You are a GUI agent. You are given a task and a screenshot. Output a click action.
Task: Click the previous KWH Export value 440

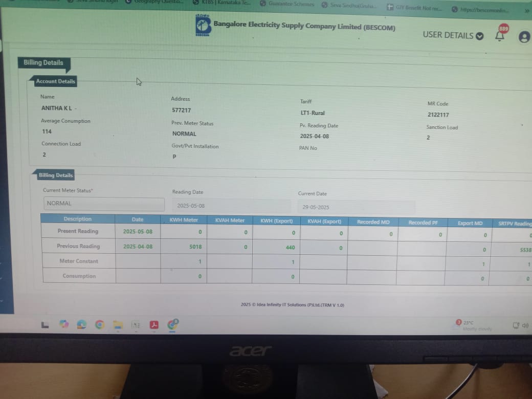(290, 248)
